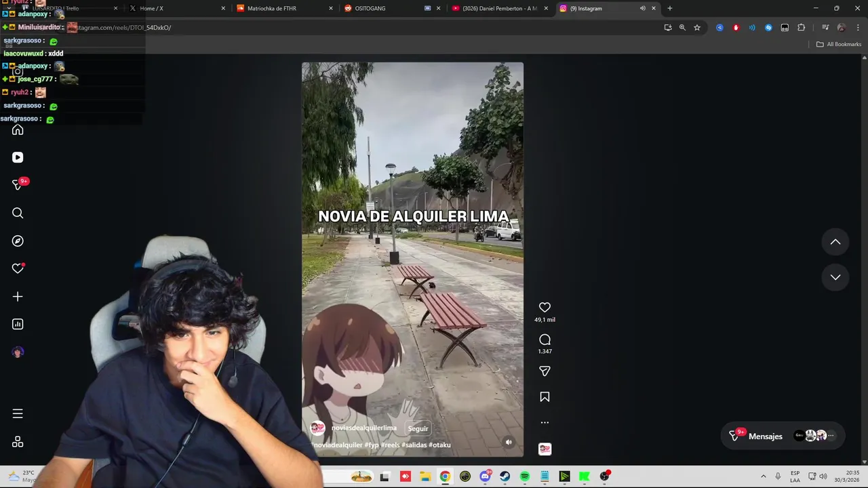Mute or unmute the reel sound

coord(509,442)
